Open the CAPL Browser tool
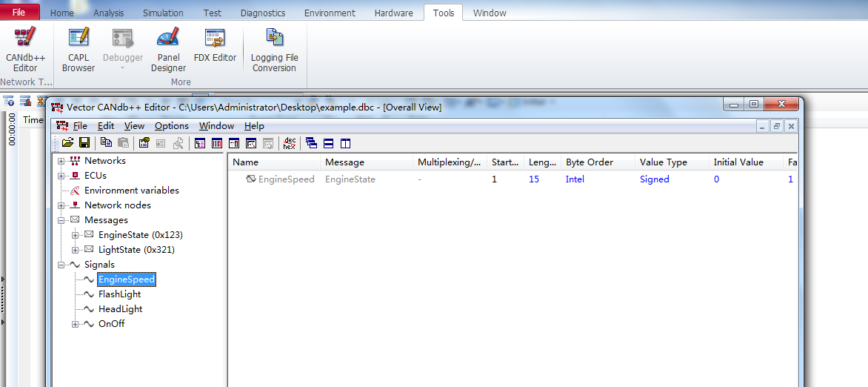This screenshot has width=868, height=387. pyautogui.click(x=78, y=50)
